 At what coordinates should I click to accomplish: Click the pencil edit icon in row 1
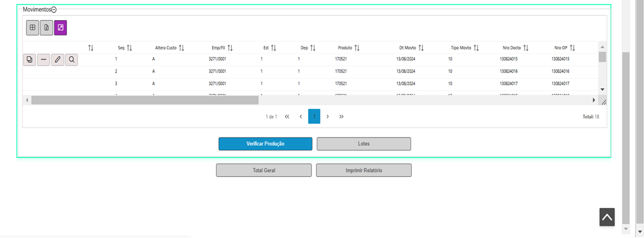point(57,60)
